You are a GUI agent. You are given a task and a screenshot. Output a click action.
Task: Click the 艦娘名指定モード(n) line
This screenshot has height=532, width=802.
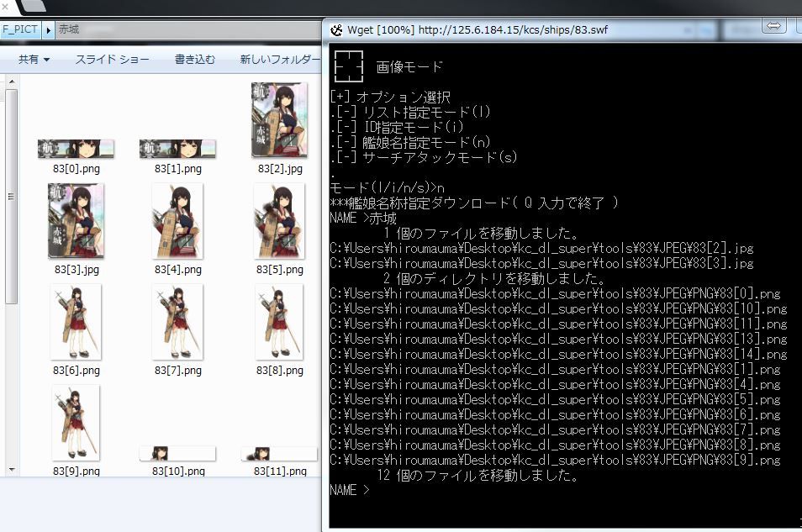410,142
